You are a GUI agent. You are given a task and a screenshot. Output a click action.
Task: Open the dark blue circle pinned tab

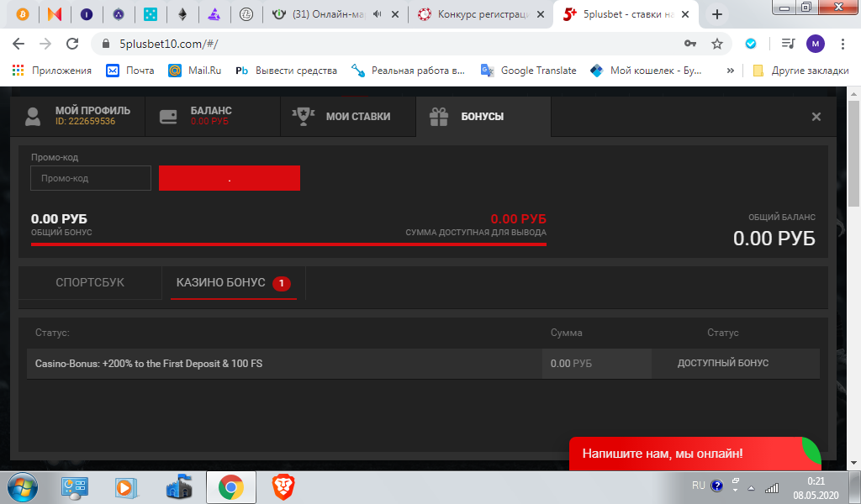coord(87,14)
